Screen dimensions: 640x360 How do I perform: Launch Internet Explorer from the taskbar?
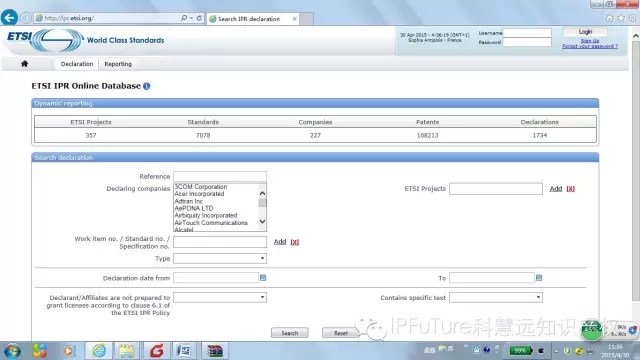pyautogui.click(x=99, y=351)
